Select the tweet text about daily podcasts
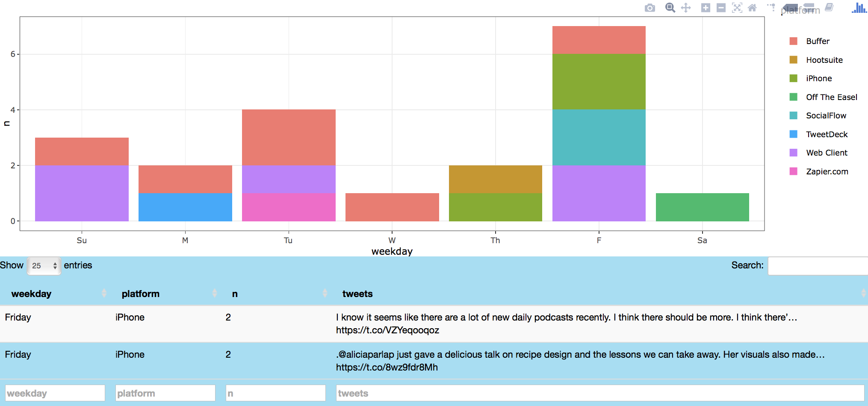The image size is (868, 406). pos(567,317)
